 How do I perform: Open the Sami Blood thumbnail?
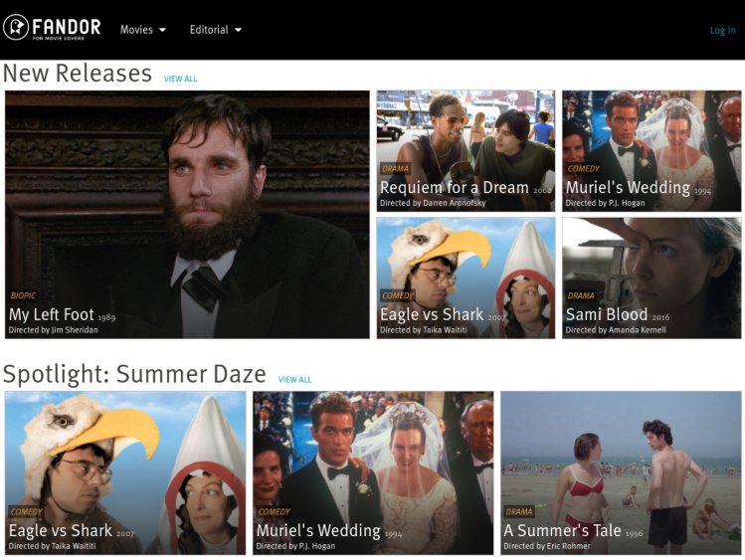(652, 278)
